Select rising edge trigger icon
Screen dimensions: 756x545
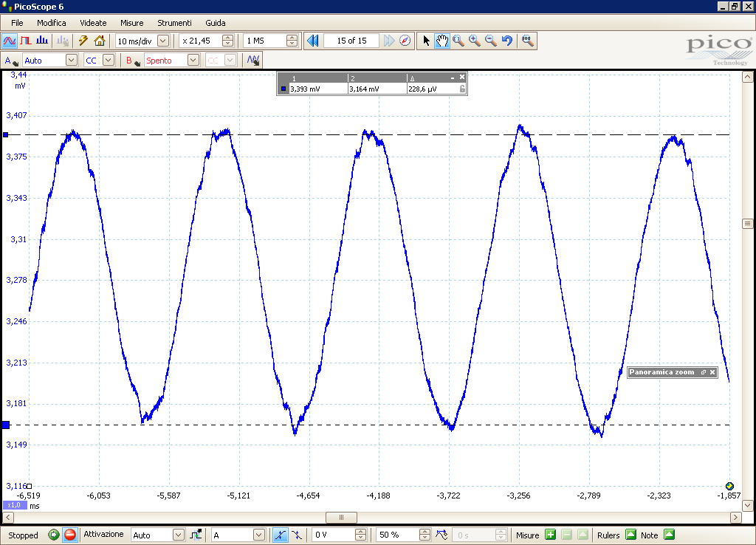click(280, 535)
